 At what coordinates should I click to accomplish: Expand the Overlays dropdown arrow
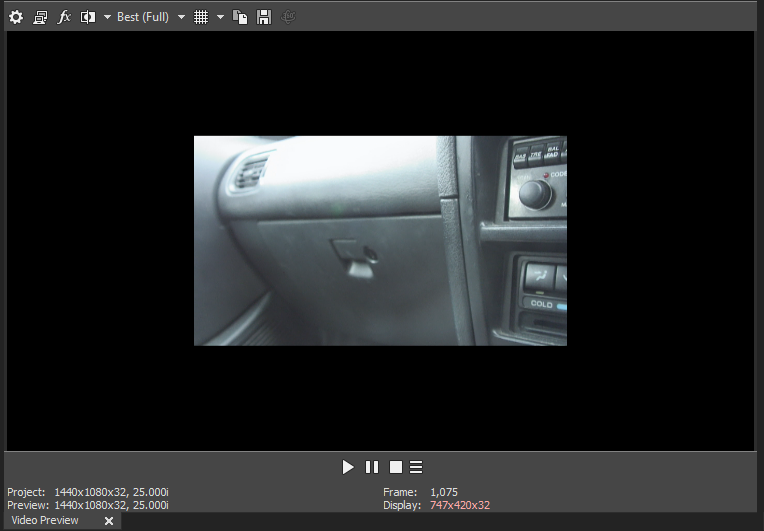point(220,18)
